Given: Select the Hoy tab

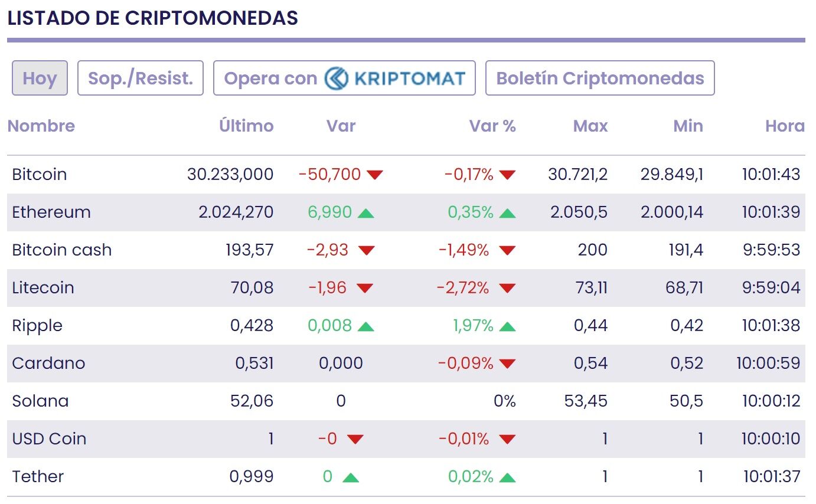Looking at the screenshot, I should coord(40,78).
